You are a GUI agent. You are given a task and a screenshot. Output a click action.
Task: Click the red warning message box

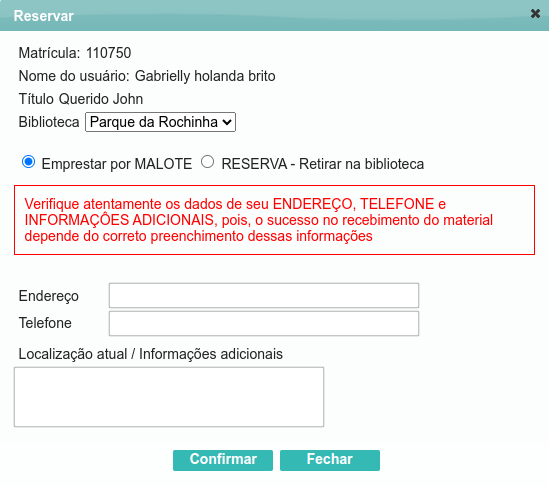point(274,220)
